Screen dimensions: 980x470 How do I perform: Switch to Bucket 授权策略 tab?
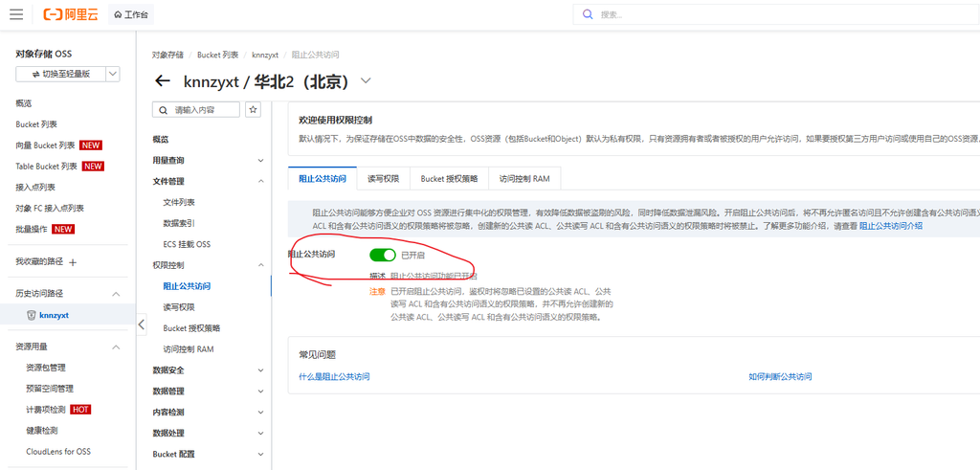point(450,178)
